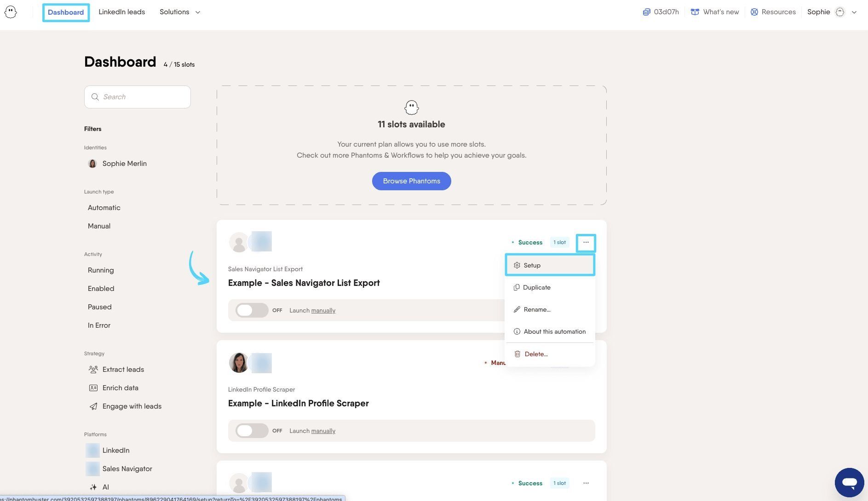Choose Rename from the context menu
This screenshot has height=501, width=868.
click(550, 309)
